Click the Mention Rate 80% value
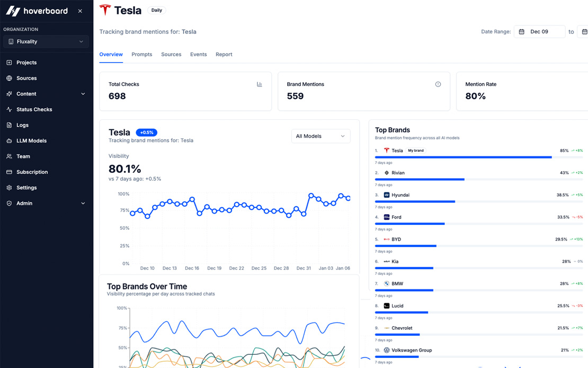The image size is (588, 368). [476, 96]
